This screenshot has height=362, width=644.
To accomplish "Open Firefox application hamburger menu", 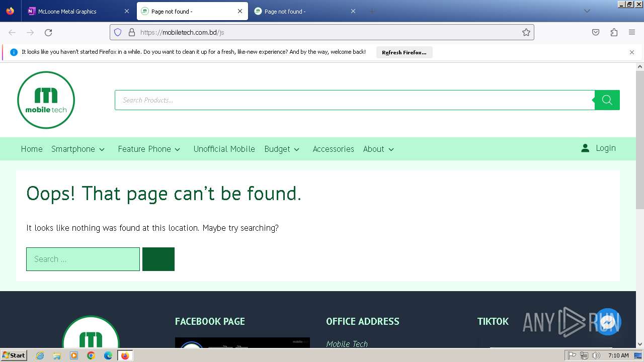I will pyautogui.click(x=632, y=32).
